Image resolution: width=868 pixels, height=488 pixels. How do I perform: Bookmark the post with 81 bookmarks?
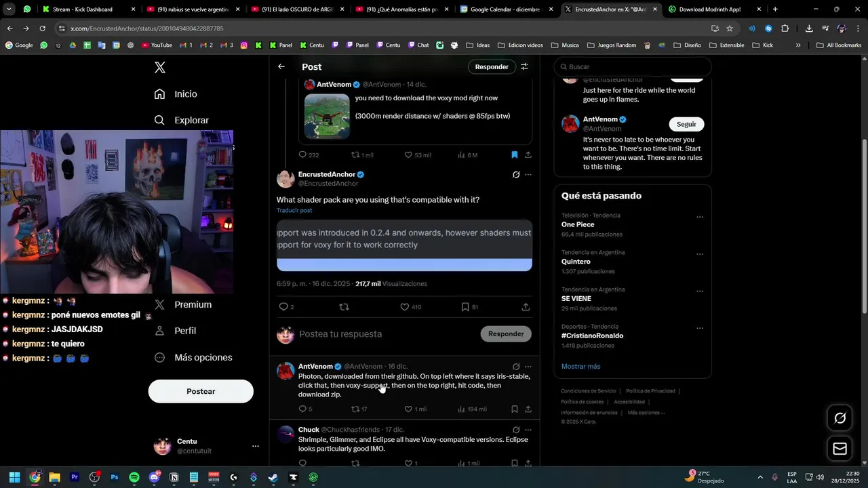pos(465,307)
